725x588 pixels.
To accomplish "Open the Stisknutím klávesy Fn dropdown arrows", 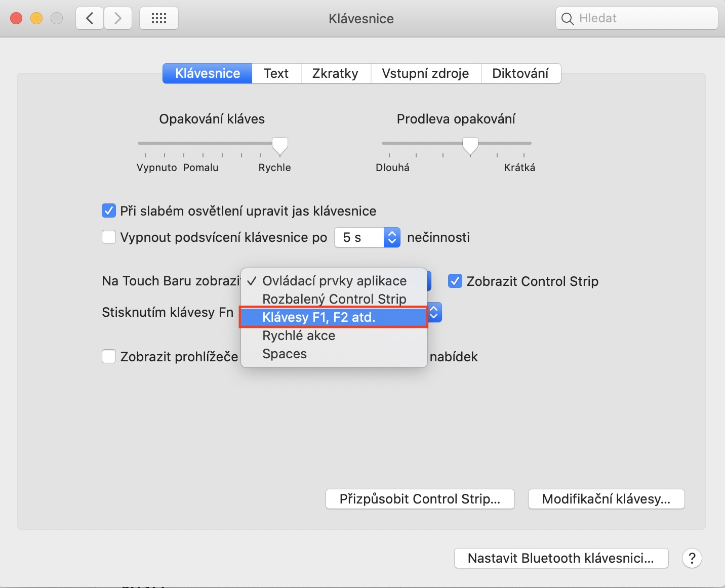I will [x=434, y=313].
